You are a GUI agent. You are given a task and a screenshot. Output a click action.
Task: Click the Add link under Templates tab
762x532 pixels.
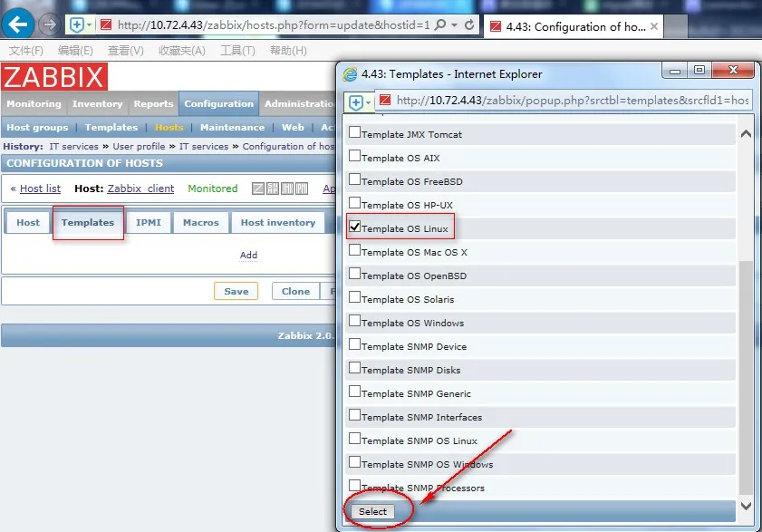(248, 255)
